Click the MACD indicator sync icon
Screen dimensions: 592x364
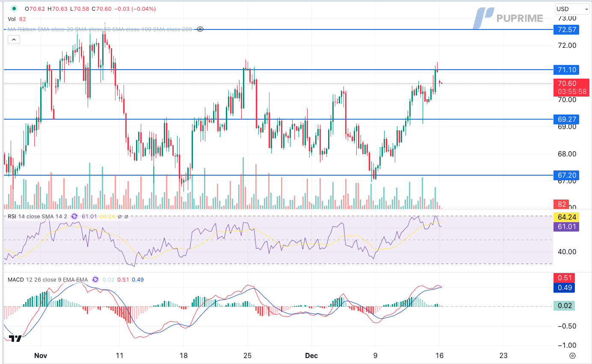click(95, 280)
